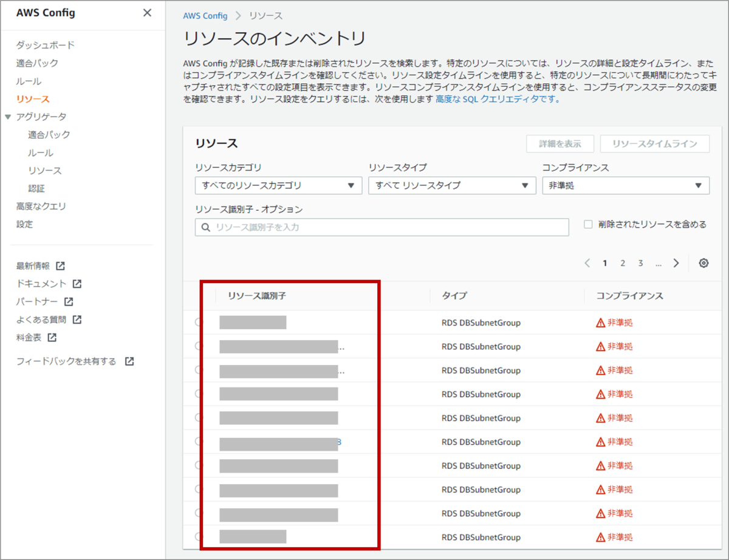Click 詳細を表示 button
Viewport: 729px width, 560px height.
560,144
